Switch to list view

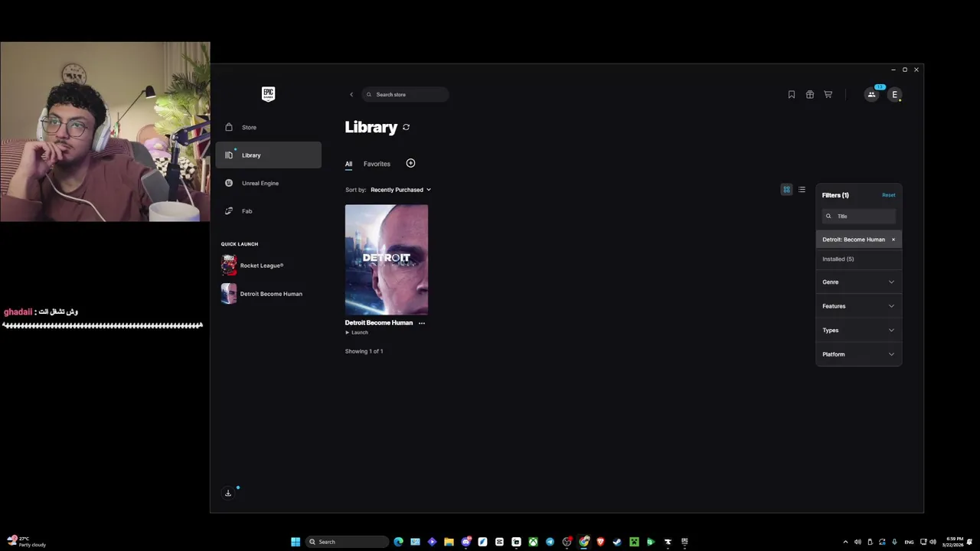pyautogui.click(x=802, y=190)
